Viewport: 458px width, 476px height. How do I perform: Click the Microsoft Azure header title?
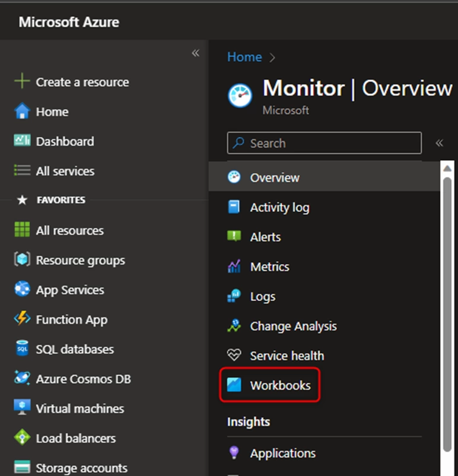[x=69, y=22]
